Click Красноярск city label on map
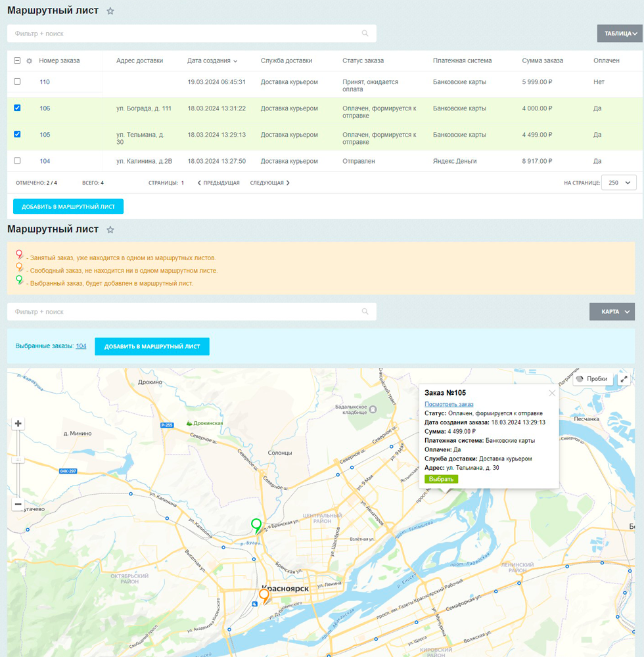 click(x=285, y=588)
